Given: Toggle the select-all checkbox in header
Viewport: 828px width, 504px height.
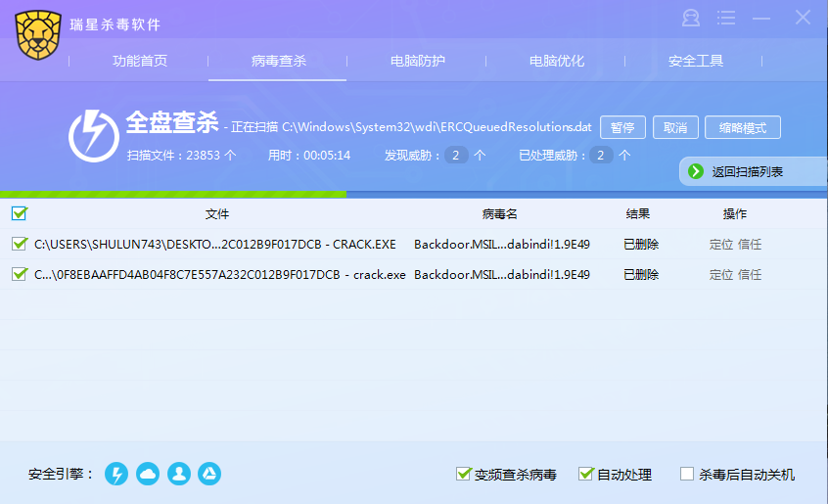Looking at the screenshot, I should click(x=20, y=213).
